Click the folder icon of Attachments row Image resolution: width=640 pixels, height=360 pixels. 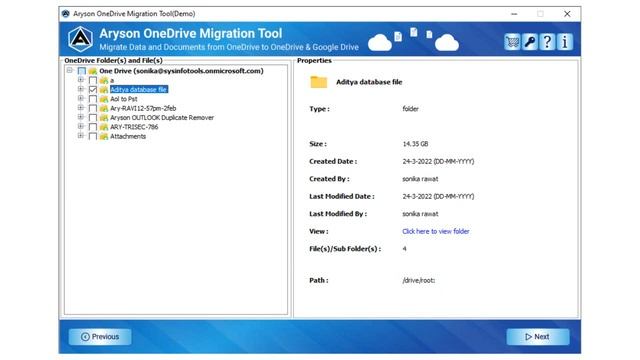(x=104, y=136)
